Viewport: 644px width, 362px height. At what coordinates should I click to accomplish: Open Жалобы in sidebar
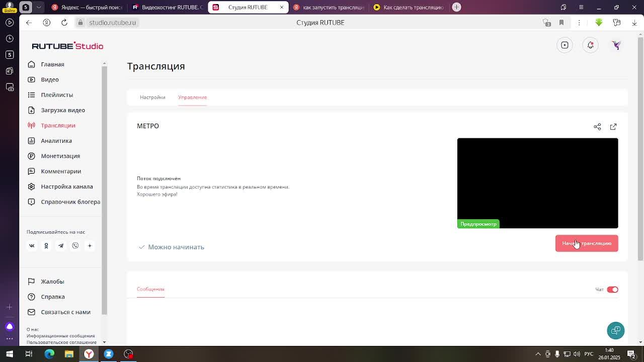coord(52,282)
